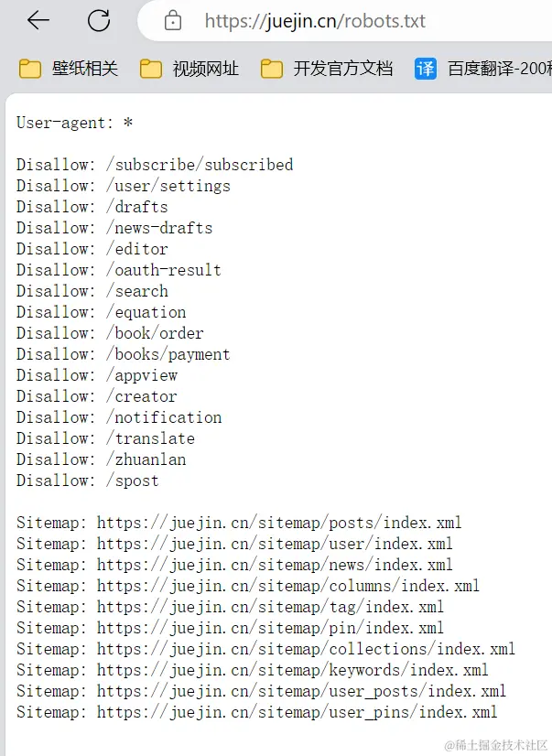Image resolution: width=552 pixels, height=756 pixels.
Task: Select the User-agent line text
Action: [x=80, y=122]
